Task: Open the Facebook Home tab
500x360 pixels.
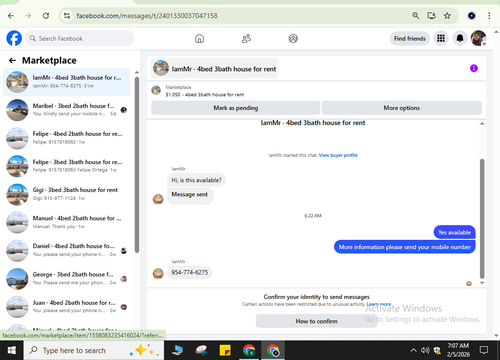Action: coord(199,39)
